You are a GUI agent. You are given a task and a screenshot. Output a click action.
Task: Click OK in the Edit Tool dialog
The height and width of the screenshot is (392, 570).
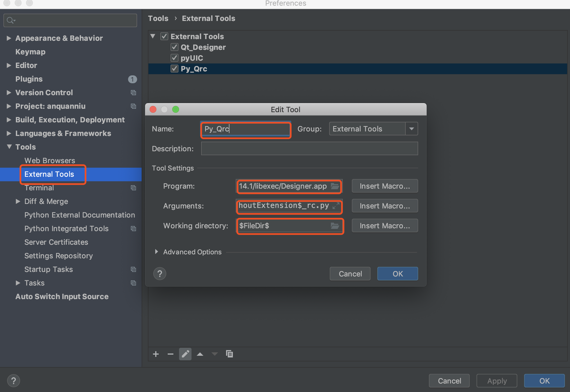(x=397, y=273)
